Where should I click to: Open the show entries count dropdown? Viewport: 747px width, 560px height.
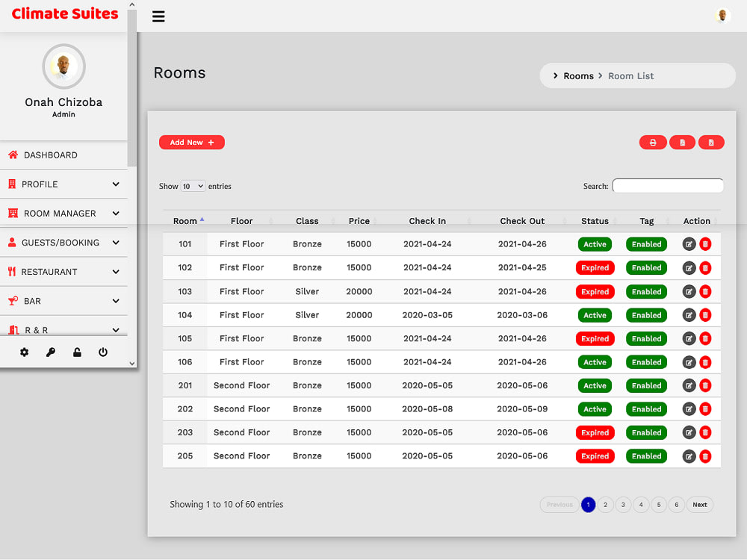193,186
